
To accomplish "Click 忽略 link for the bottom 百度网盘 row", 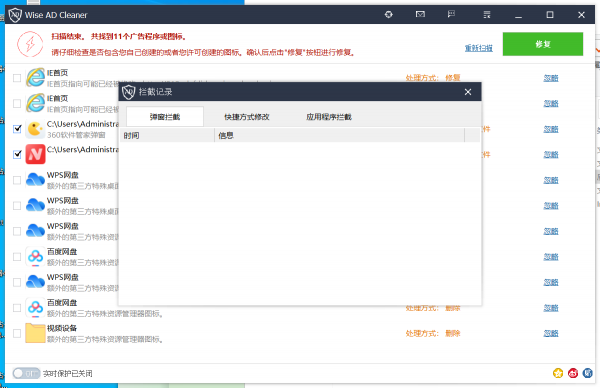I will [x=551, y=308].
